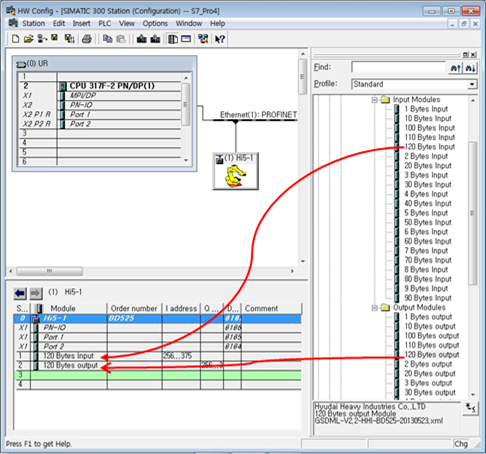Click the Order number column header
Screen dimensions: 486x454
coord(134,308)
